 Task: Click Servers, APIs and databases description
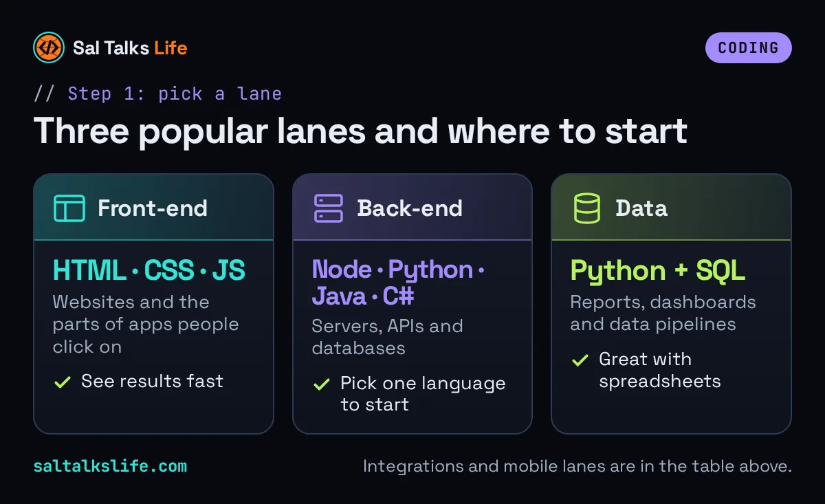click(387, 337)
